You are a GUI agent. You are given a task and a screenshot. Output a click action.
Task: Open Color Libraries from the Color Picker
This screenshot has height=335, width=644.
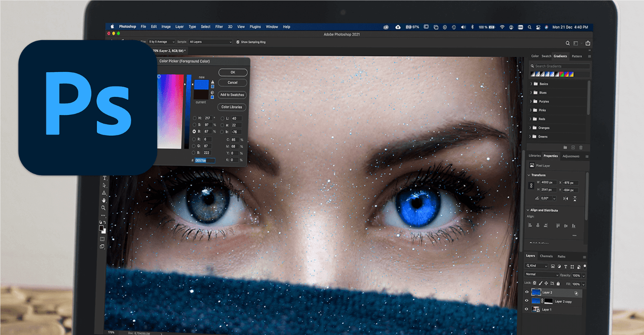[x=232, y=107]
